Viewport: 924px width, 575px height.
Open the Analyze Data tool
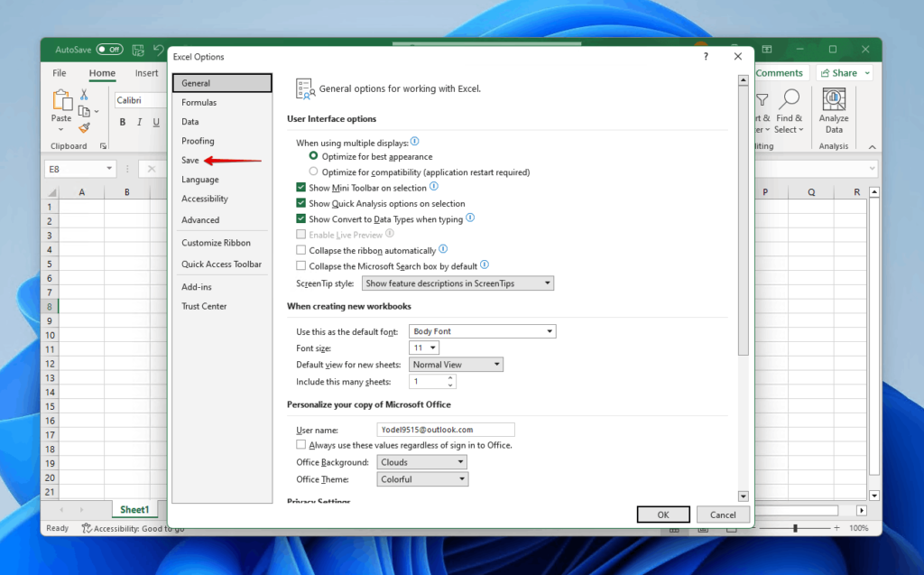pyautogui.click(x=832, y=108)
